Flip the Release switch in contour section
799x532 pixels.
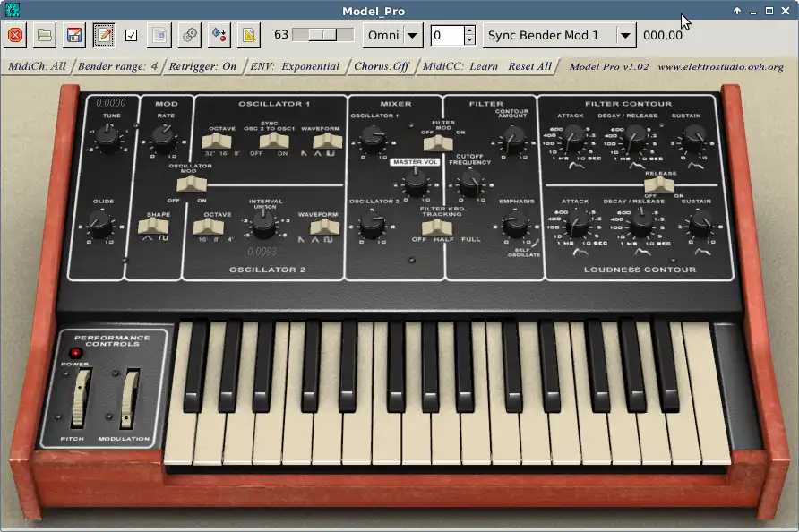[658, 184]
